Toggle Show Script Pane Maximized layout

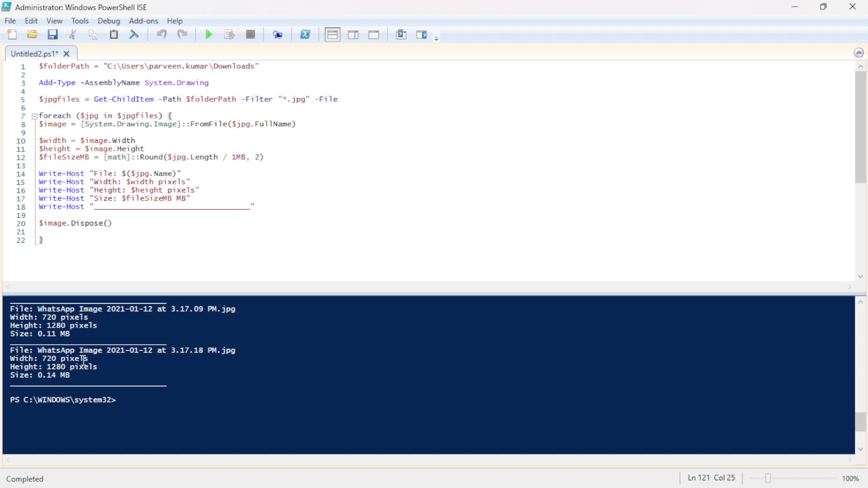374,34
